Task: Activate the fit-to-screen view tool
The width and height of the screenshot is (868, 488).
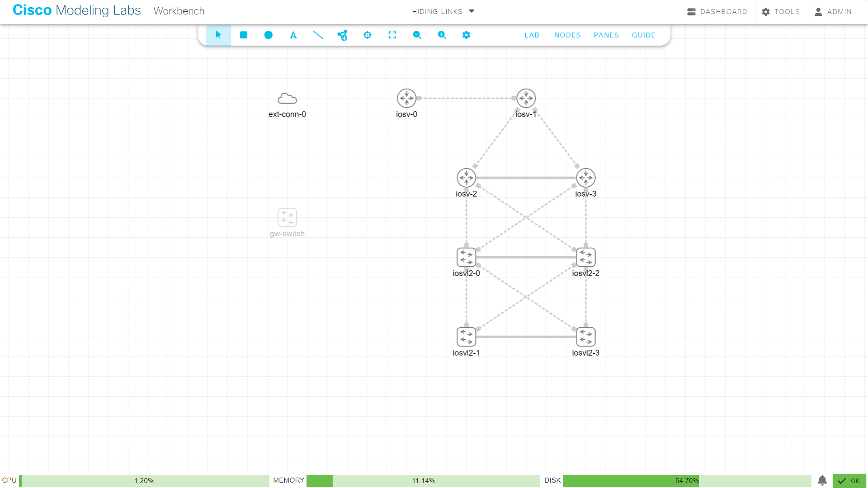Action: point(392,35)
